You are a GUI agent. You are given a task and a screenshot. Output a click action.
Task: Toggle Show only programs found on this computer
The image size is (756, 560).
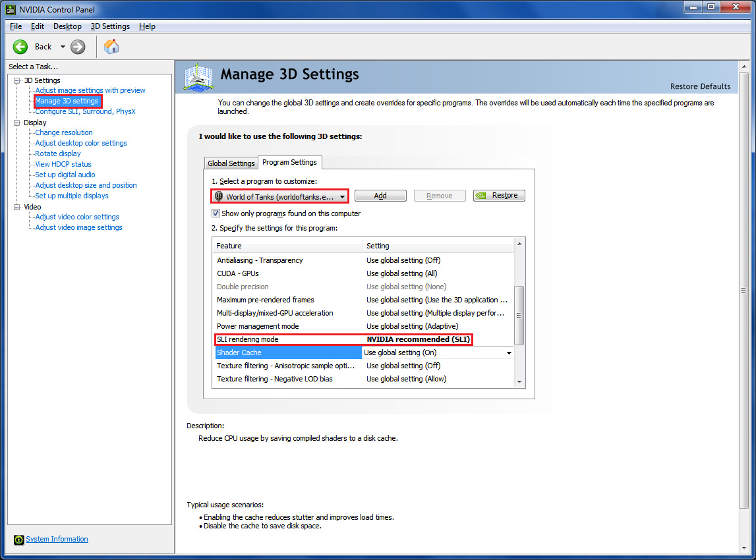[216, 213]
